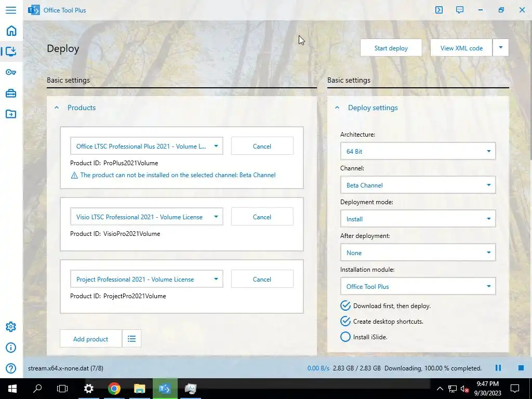Click the muted volume tray icon
Image resolution: width=532 pixels, height=399 pixels.
tap(464, 389)
